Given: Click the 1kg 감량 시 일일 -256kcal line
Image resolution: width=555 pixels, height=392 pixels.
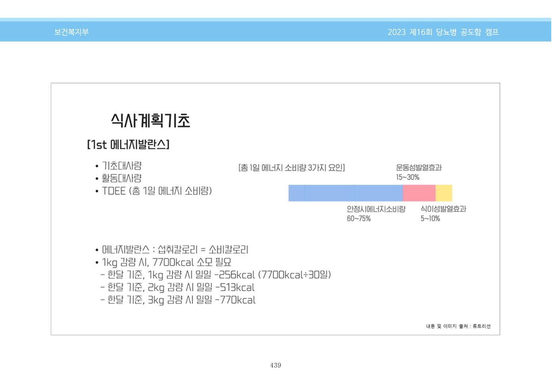Looking at the screenshot, I should pyautogui.click(x=216, y=275).
